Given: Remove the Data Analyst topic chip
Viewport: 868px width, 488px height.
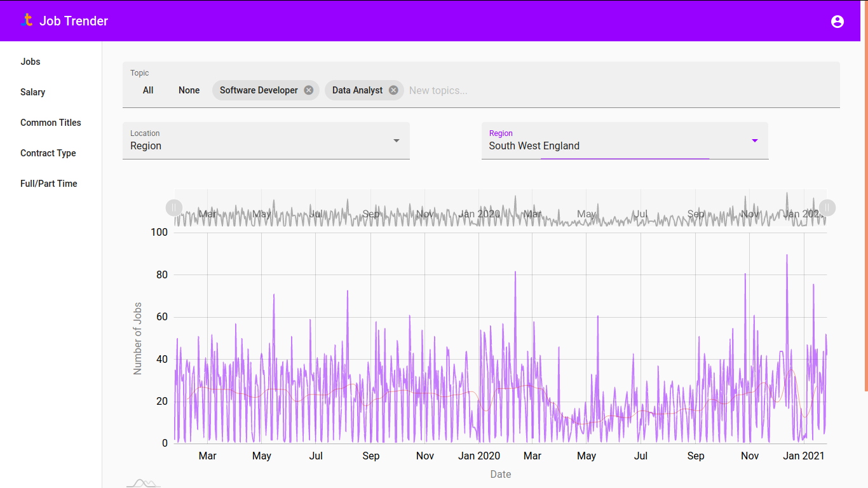Looking at the screenshot, I should point(393,90).
